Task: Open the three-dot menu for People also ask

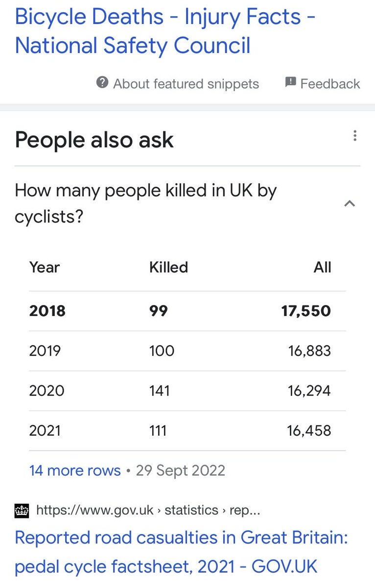Action: [x=355, y=136]
